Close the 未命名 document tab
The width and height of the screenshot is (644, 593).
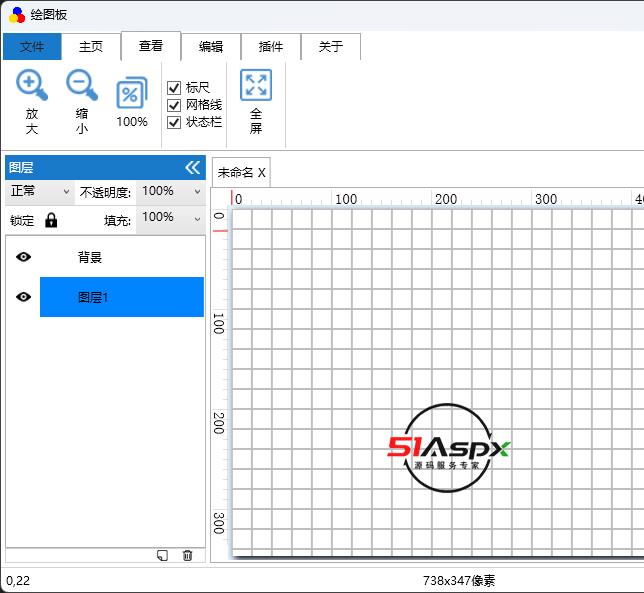[x=262, y=173]
